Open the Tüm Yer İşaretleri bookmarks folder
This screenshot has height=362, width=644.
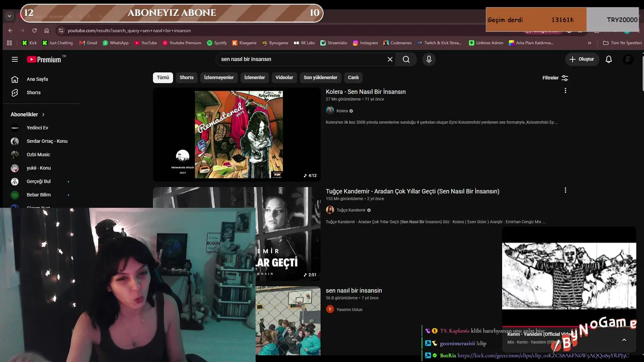coord(622,43)
